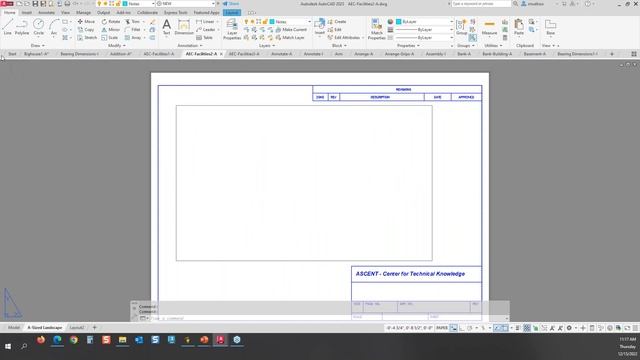Expand the Block panel
The height and width of the screenshot is (360, 640).
pos(339,46)
